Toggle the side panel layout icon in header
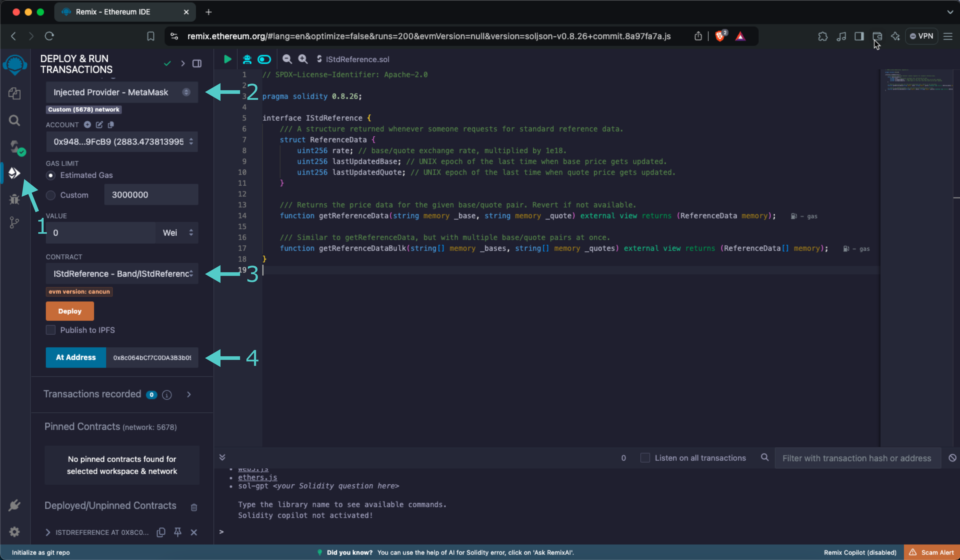This screenshot has width=960, height=560. 197,63
